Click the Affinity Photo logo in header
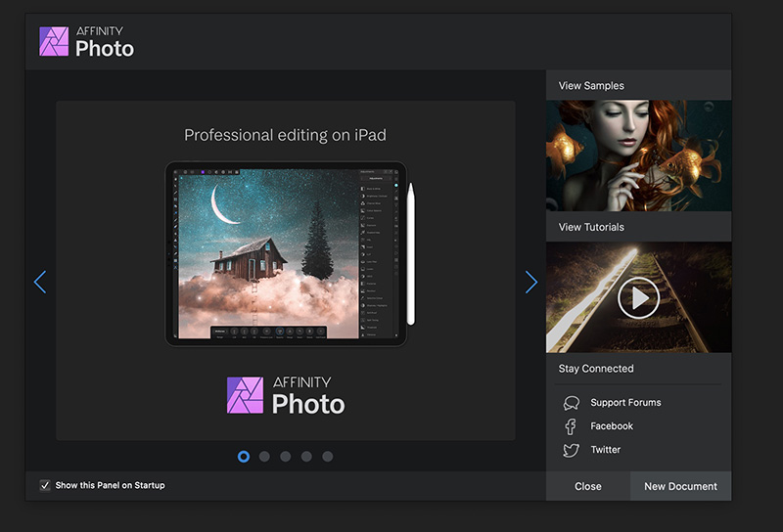The image size is (783, 532). tap(86, 41)
